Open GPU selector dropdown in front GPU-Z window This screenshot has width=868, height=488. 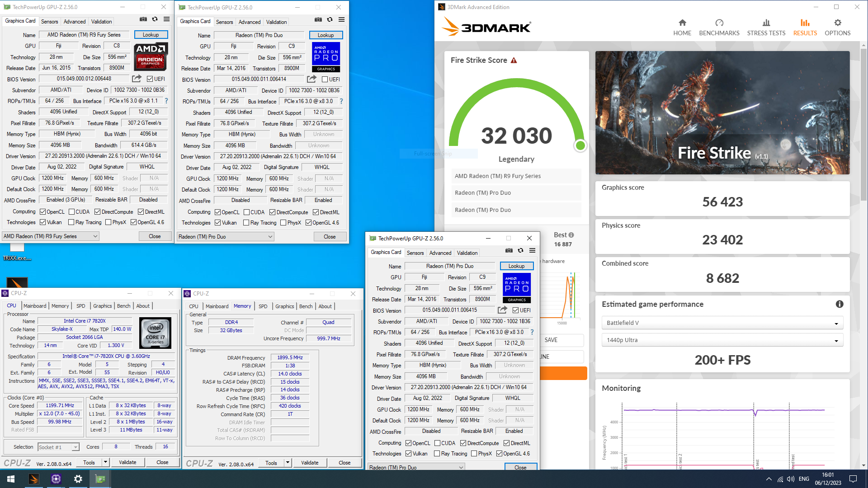pos(416,467)
